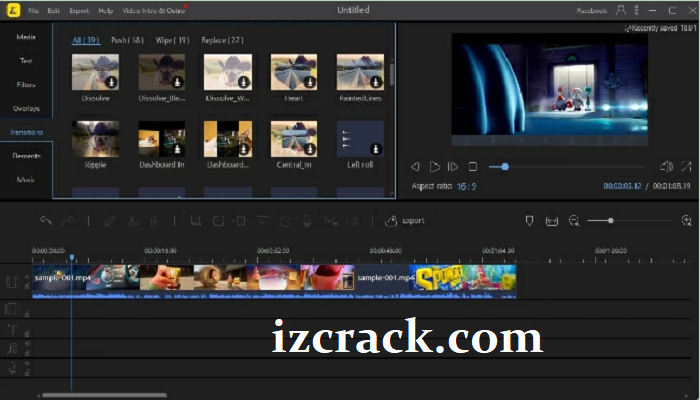Mute the music track
The width and height of the screenshot is (700, 400).
(x=27, y=344)
